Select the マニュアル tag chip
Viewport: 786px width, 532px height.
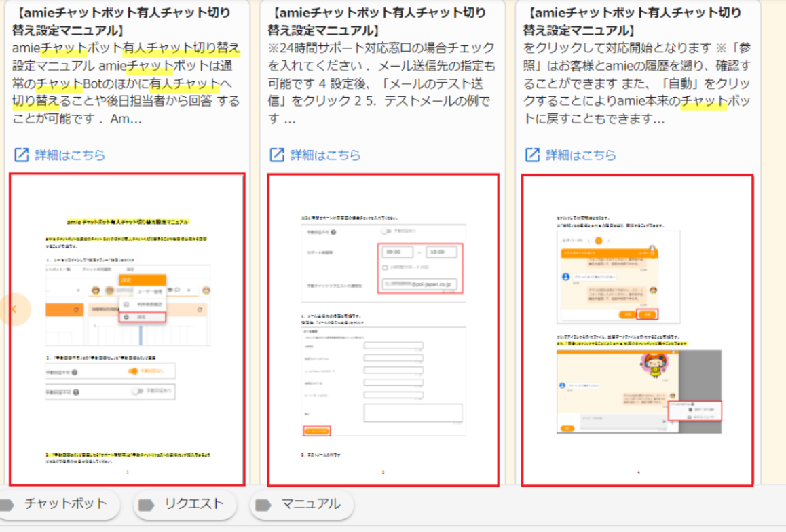311,504
